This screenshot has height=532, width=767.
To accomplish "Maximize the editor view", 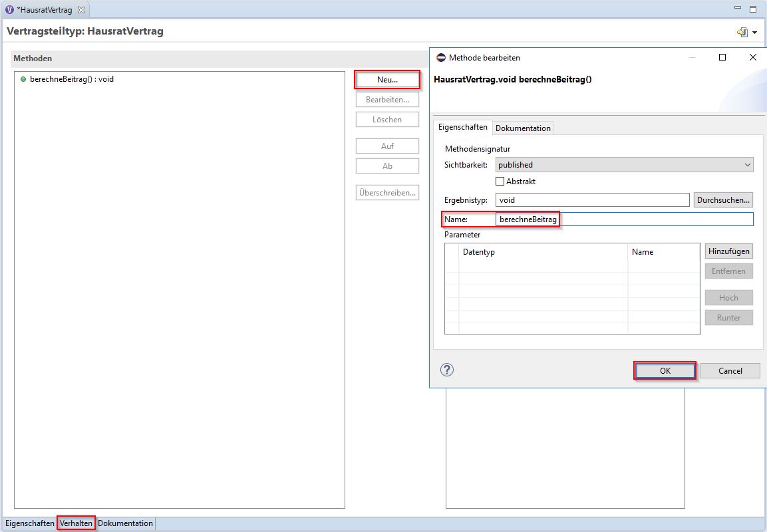I will point(753,9).
